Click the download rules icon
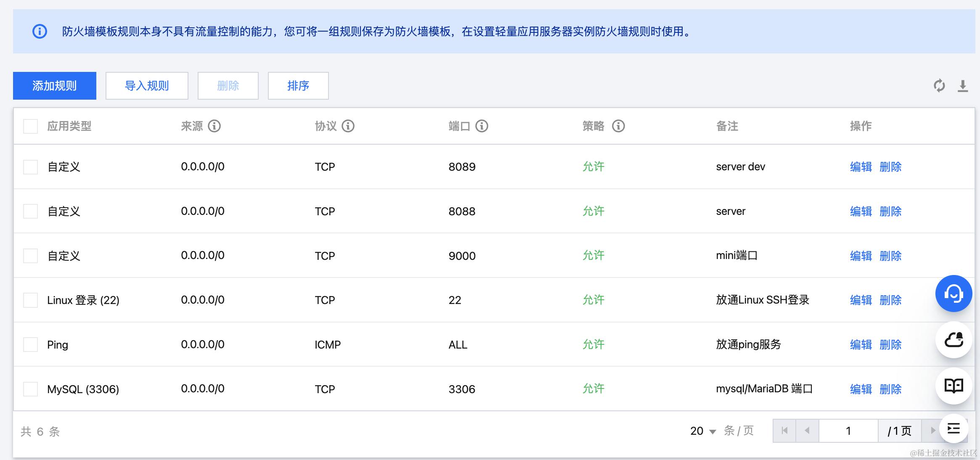 pyautogui.click(x=963, y=86)
